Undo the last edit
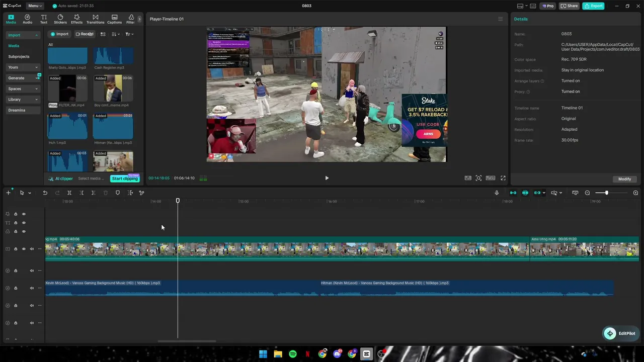 click(45, 193)
